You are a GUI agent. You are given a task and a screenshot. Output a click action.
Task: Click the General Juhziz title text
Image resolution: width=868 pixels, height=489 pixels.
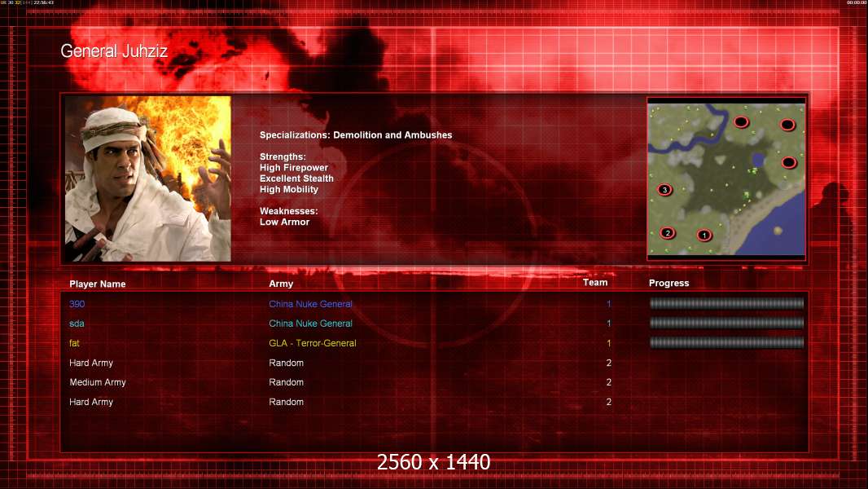click(114, 51)
